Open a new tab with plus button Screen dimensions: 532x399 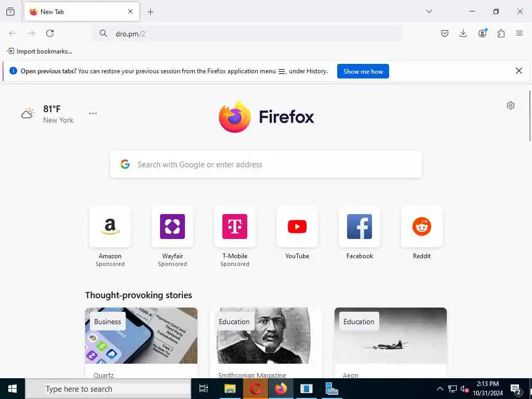[x=150, y=12]
